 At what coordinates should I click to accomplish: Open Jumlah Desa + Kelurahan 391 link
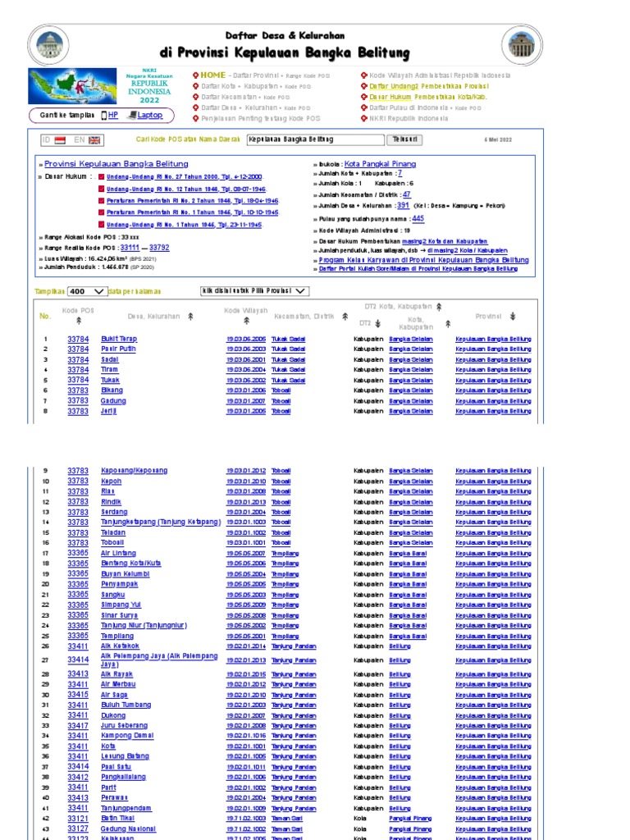coord(403,206)
